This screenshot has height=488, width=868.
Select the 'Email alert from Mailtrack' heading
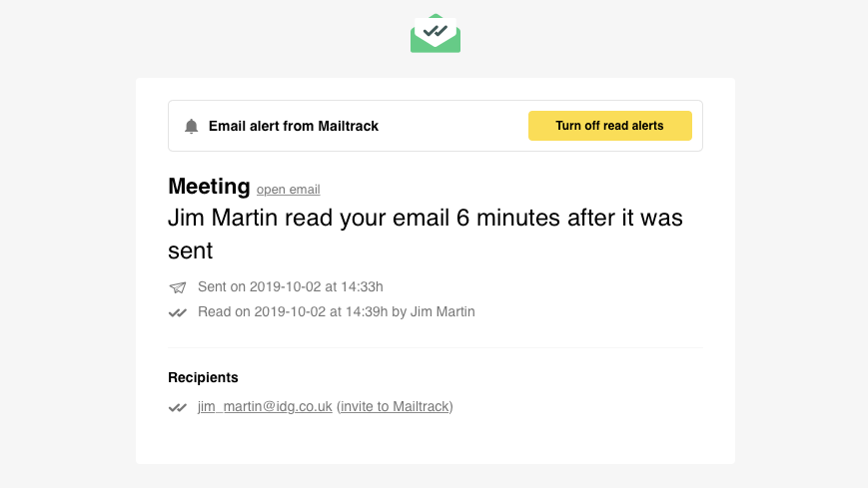tap(294, 126)
